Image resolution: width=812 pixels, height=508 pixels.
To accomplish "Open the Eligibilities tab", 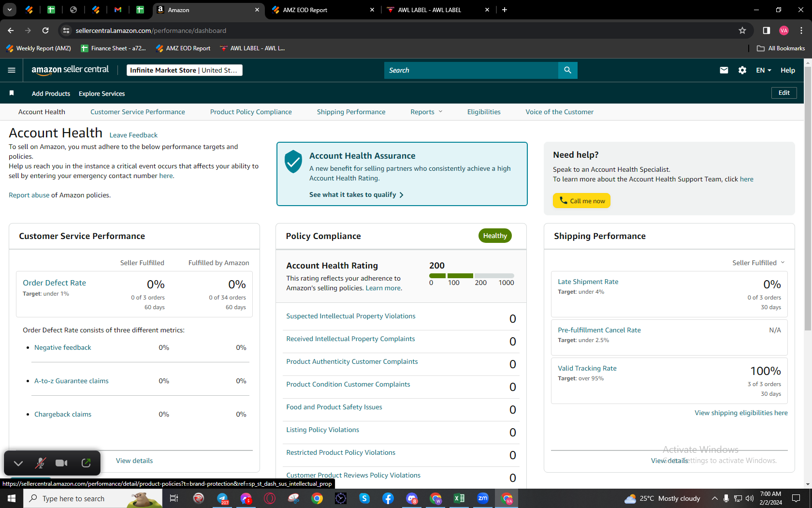I will point(484,112).
